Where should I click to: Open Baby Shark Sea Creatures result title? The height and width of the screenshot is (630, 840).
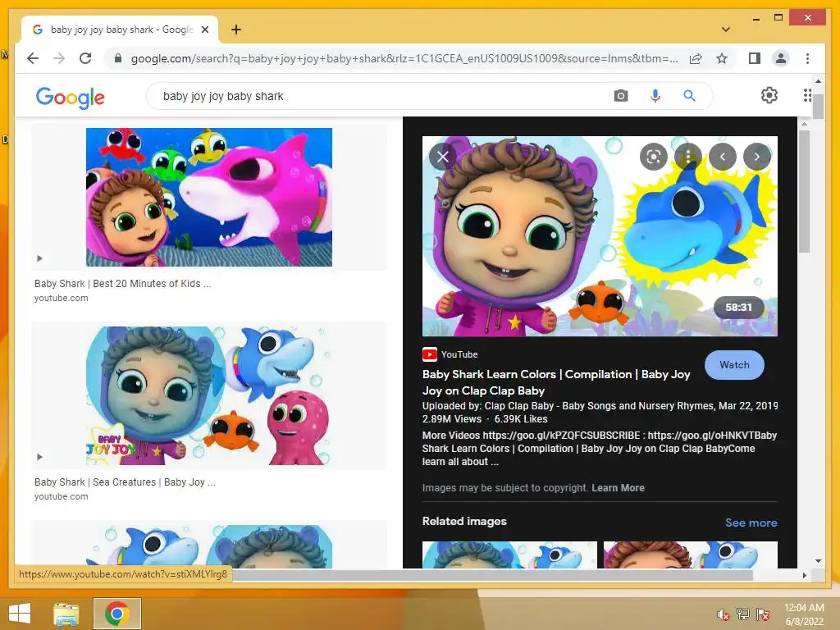tap(125, 482)
